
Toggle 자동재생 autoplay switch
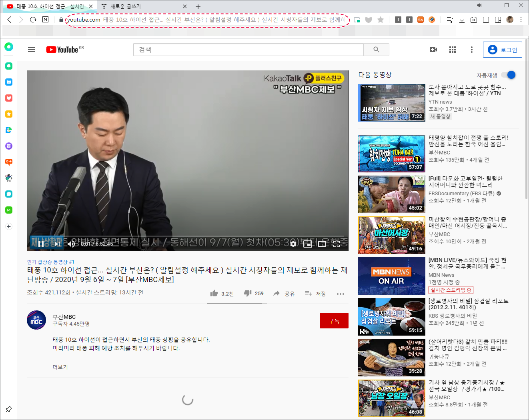click(509, 75)
